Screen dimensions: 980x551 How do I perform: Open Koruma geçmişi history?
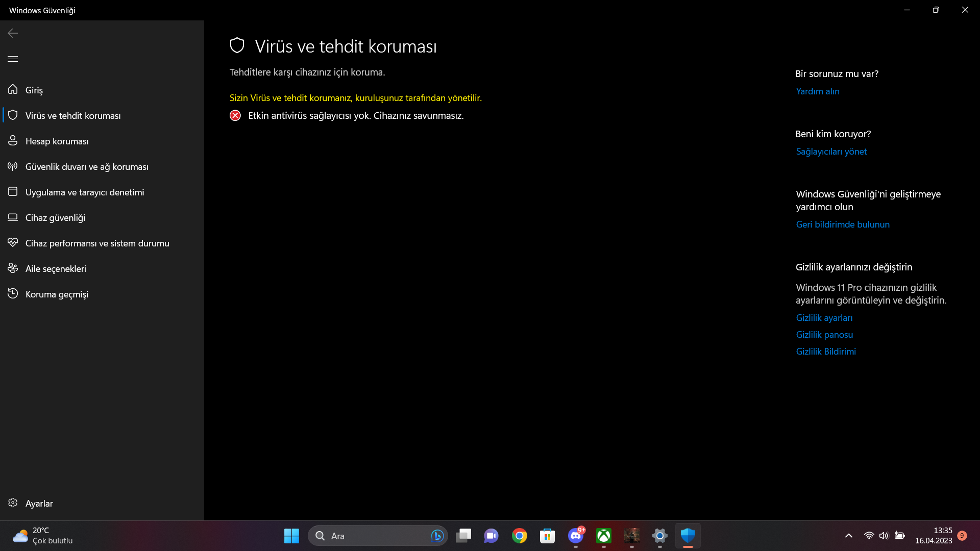point(57,294)
